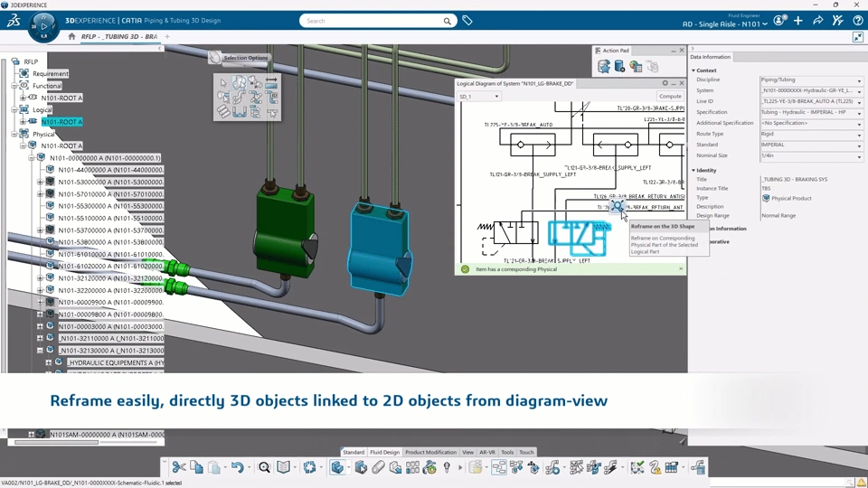Switch to the Product Modification tab
This screenshot has width=868, height=488.
430,452
